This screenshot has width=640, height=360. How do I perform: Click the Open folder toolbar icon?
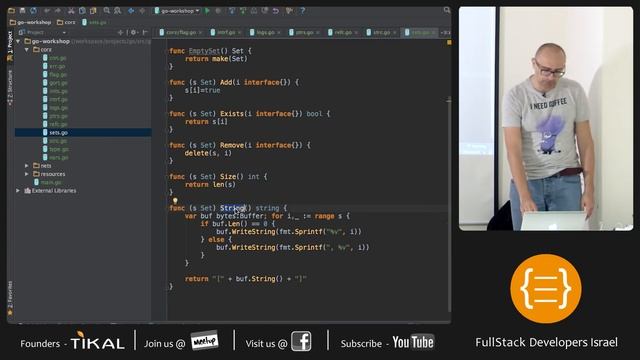[11, 11]
